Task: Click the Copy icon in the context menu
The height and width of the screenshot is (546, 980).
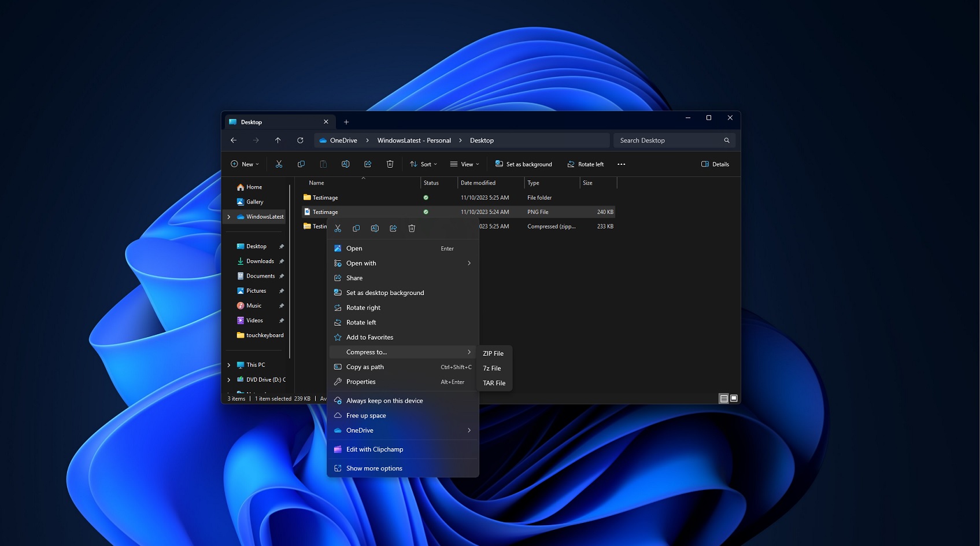Action: (356, 228)
